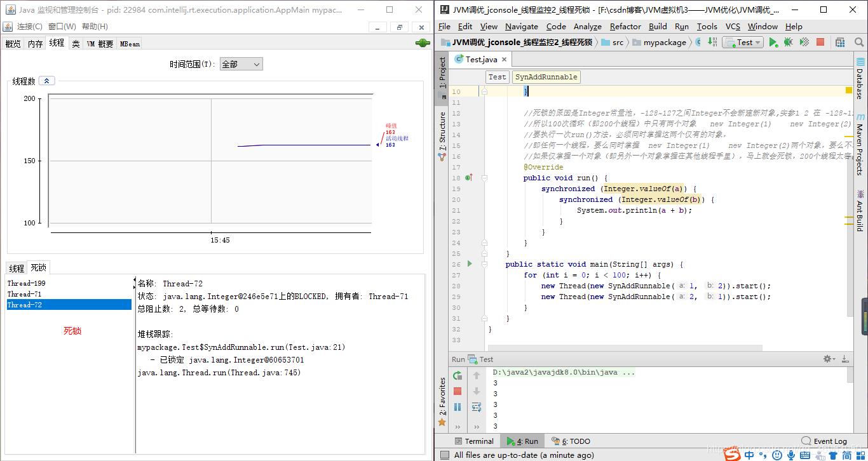
Task: Open Project Structure icon in toolbar
Action: coord(840,43)
